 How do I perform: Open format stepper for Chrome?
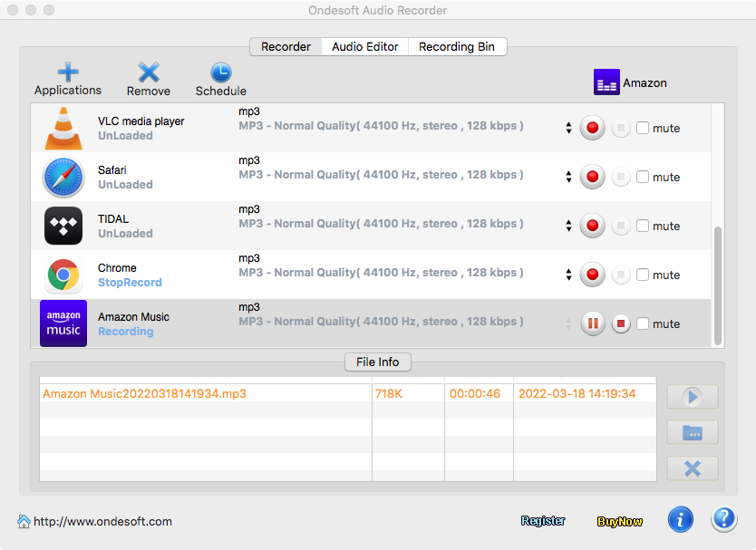pyautogui.click(x=569, y=275)
